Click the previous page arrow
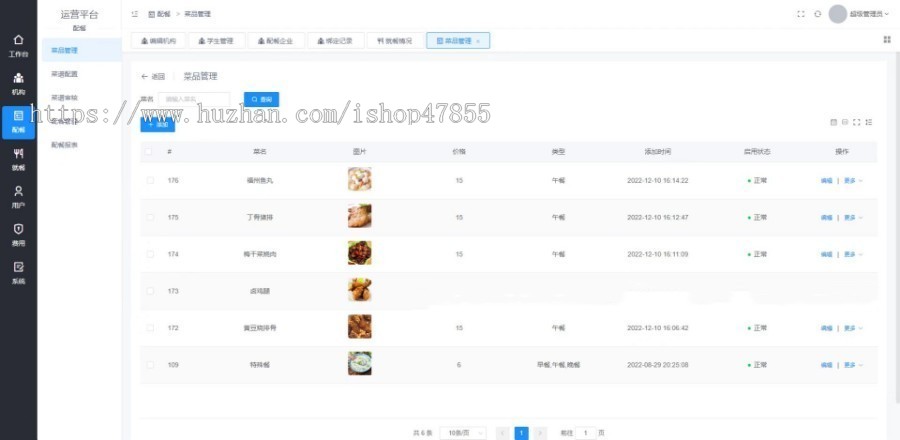This screenshot has height=440, width=900. 502,433
